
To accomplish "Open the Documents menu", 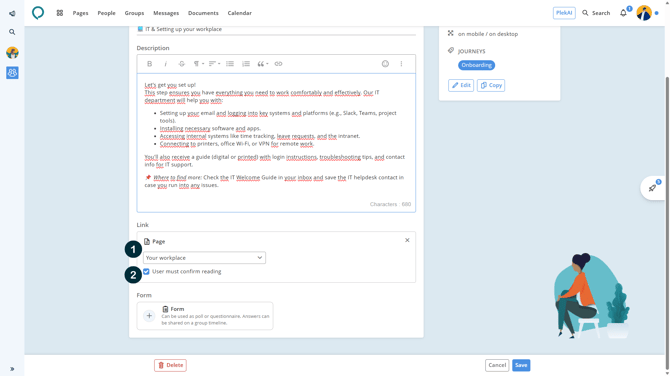I will pyautogui.click(x=203, y=13).
